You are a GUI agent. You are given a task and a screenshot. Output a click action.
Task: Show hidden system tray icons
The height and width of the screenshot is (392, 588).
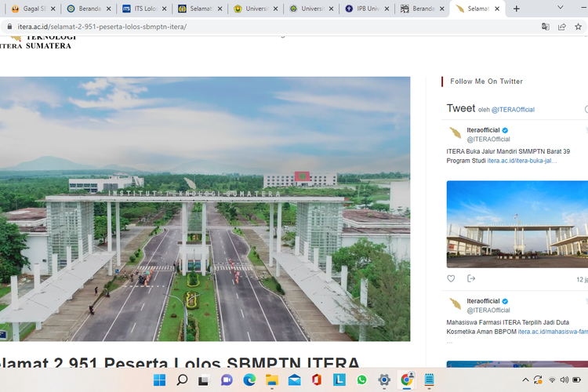tap(525, 380)
